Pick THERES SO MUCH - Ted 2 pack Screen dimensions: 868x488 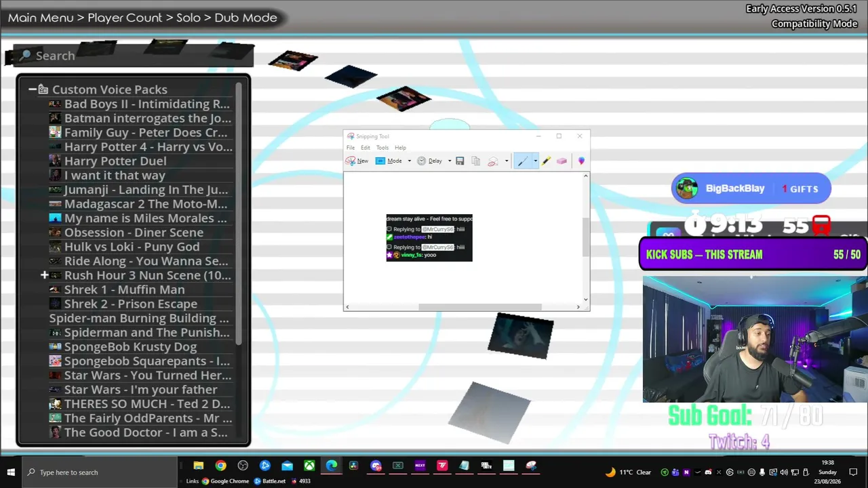click(x=140, y=404)
